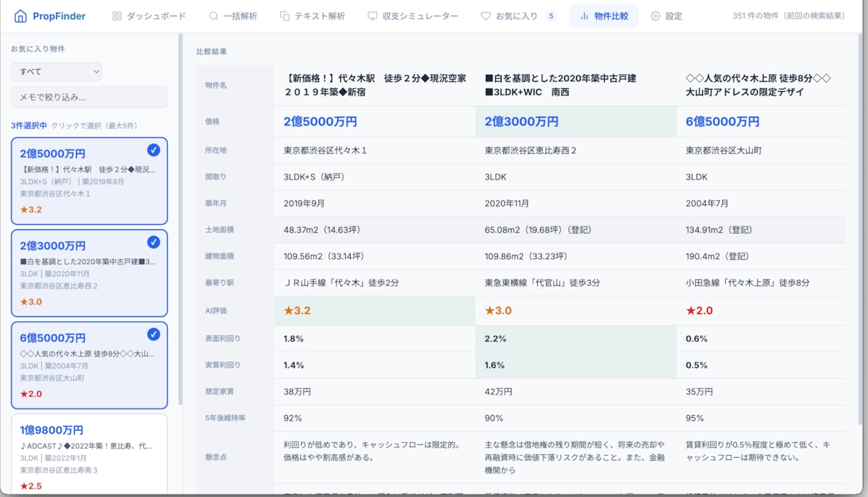Image resolution: width=868 pixels, height=497 pixels.
Task: Click the 代々木駅 徒歩2分 card title
Action: click(x=88, y=169)
